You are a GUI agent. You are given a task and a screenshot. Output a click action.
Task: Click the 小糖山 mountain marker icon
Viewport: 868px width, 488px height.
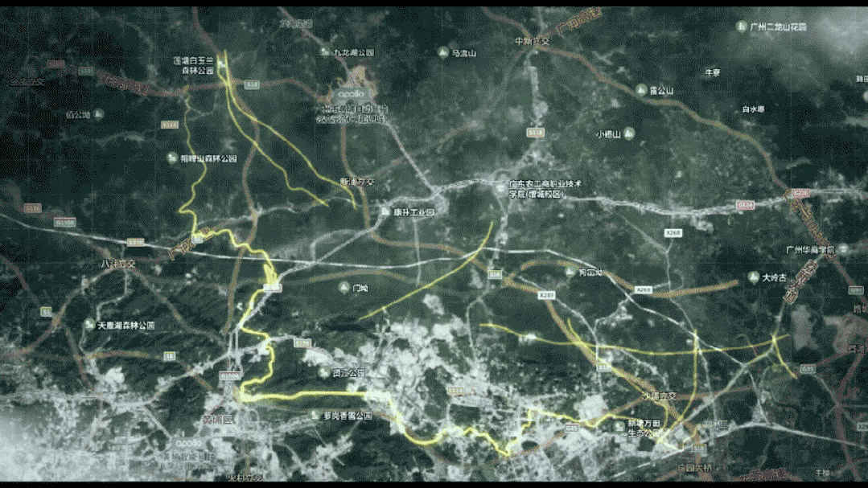(630, 133)
